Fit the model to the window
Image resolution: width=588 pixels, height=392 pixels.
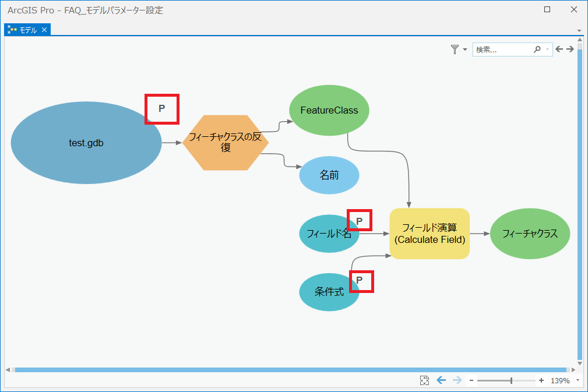424,380
